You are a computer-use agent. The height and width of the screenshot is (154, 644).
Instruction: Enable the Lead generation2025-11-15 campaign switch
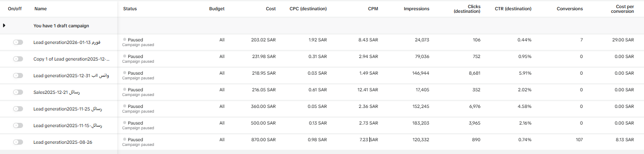coord(18,125)
